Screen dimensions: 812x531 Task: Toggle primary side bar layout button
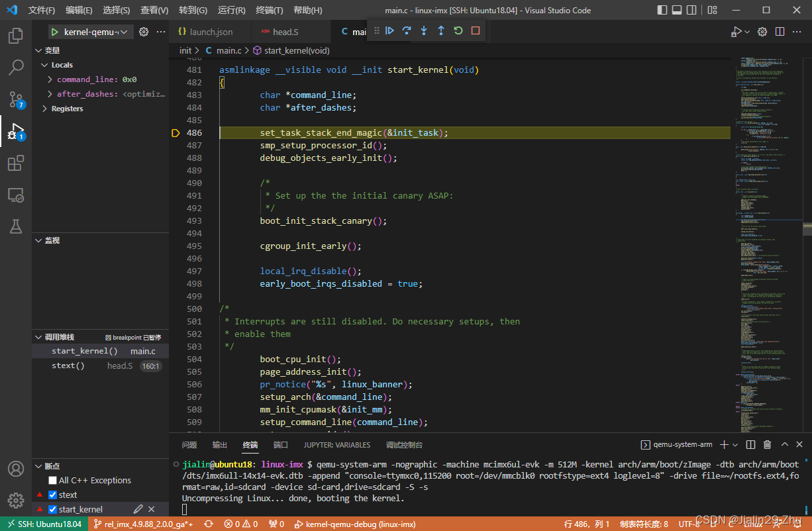pyautogui.click(x=663, y=10)
